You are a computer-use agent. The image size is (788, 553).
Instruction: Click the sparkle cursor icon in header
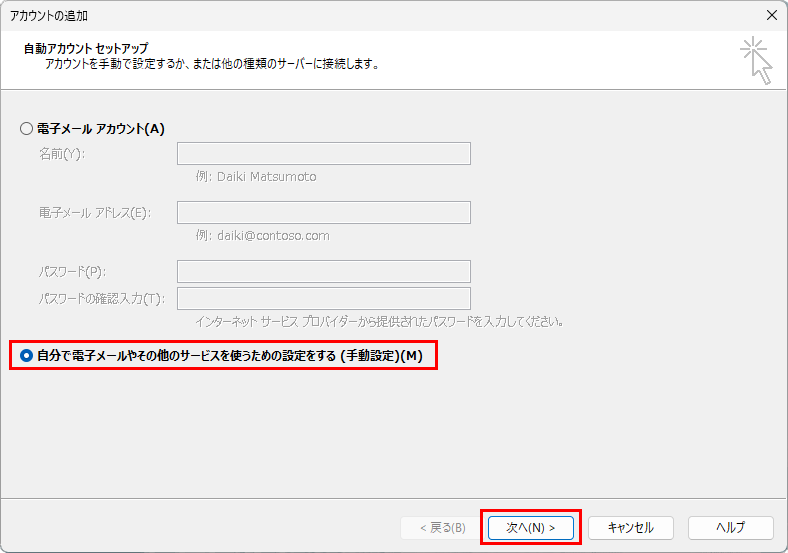tap(756, 60)
